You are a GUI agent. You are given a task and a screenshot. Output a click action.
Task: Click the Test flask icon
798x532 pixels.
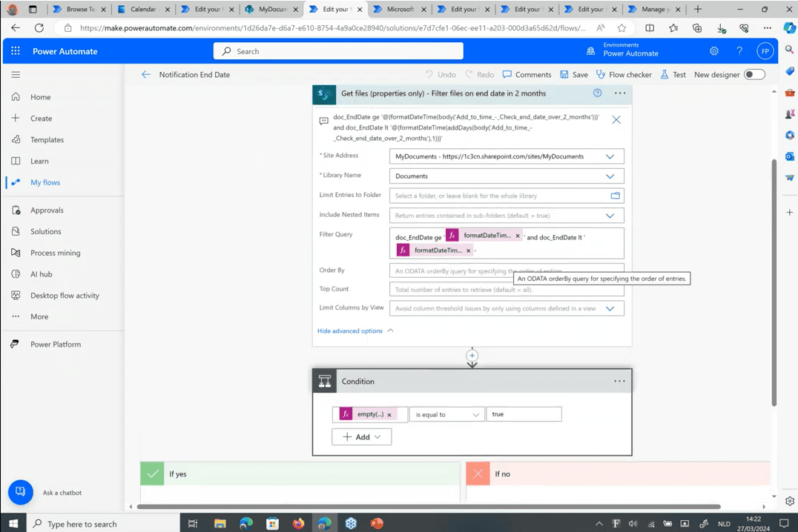tap(665, 75)
